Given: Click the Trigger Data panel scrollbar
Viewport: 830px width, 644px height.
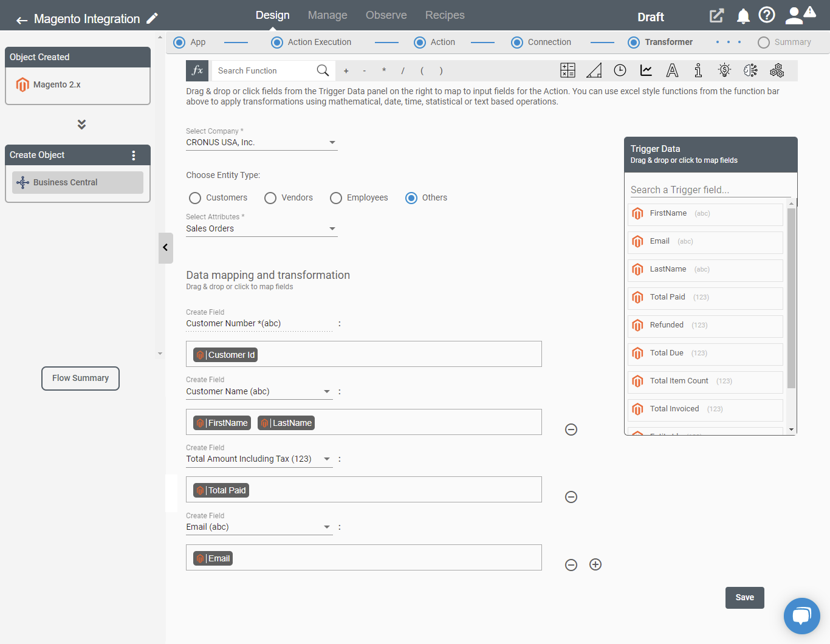Looking at the screenshot, I should tap(791, 298).
